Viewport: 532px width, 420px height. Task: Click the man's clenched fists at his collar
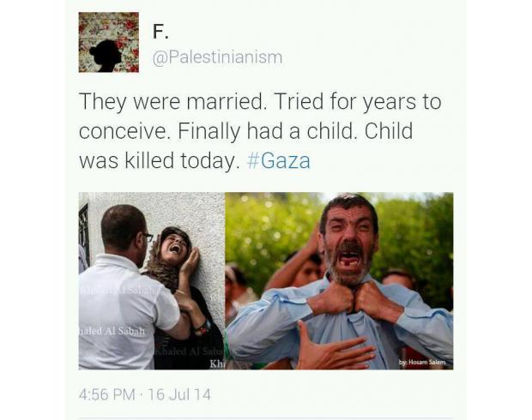pos(354,297)
